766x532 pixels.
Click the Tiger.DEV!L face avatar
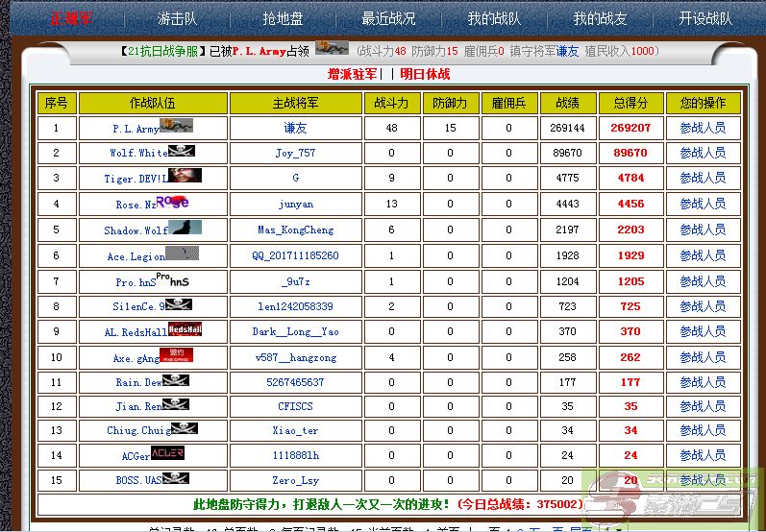click(x=185, y=176)
